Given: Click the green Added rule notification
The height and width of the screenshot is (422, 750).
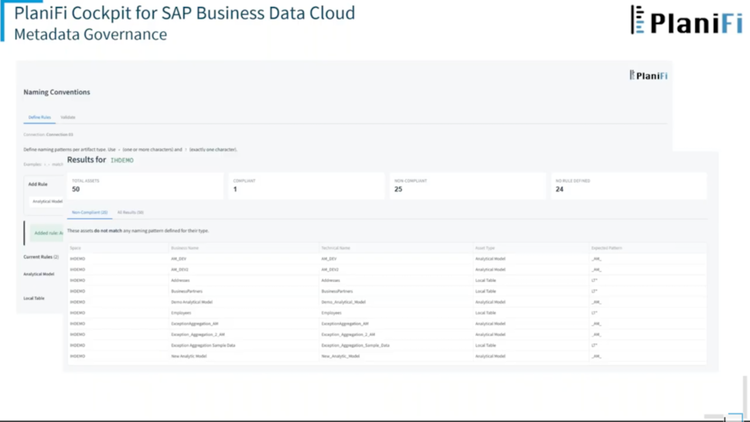Looking at the screenshot, I should 47,233.
